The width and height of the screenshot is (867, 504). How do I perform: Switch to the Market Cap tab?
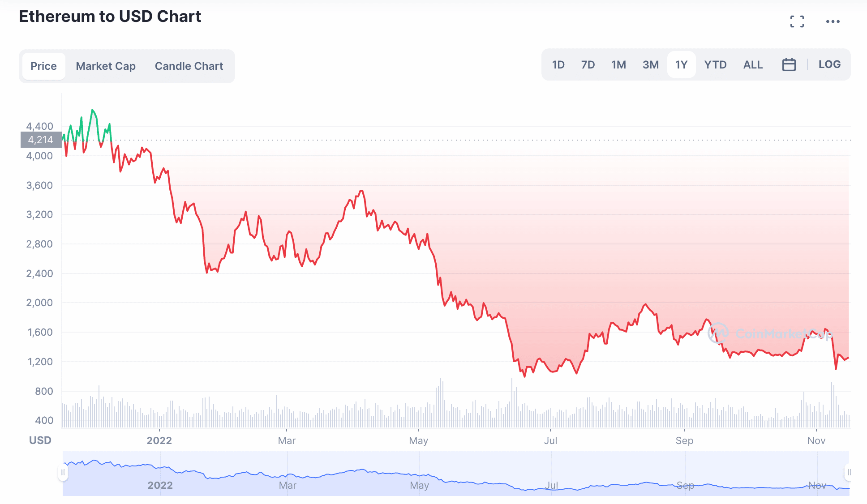click(x=106, y=66)
